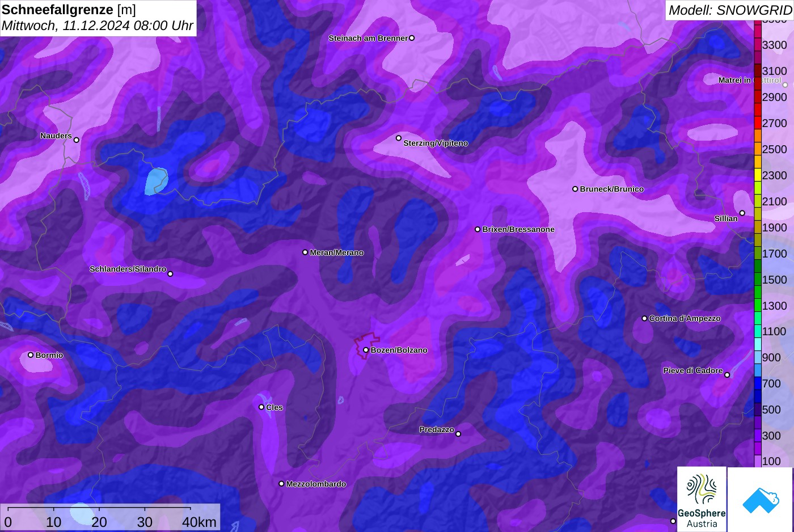Click the Pieve di Cadore marker dot

coord(727,375)
